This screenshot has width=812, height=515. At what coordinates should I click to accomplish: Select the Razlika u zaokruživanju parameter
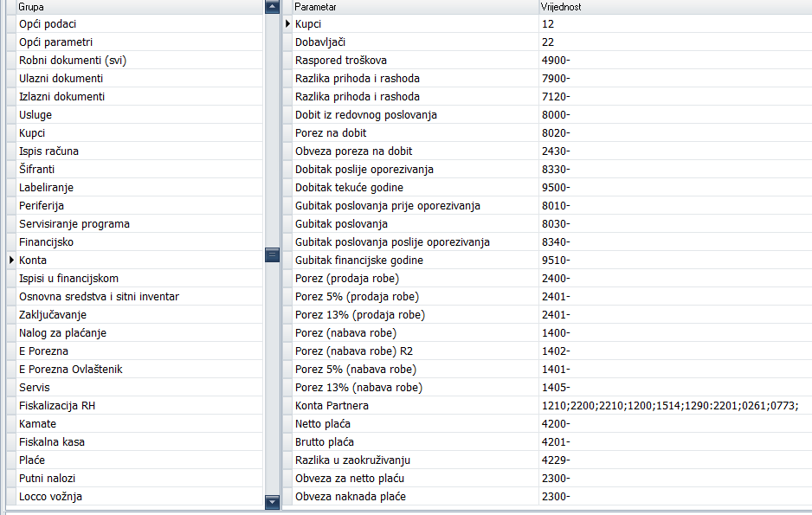click(x=352, y=460)
